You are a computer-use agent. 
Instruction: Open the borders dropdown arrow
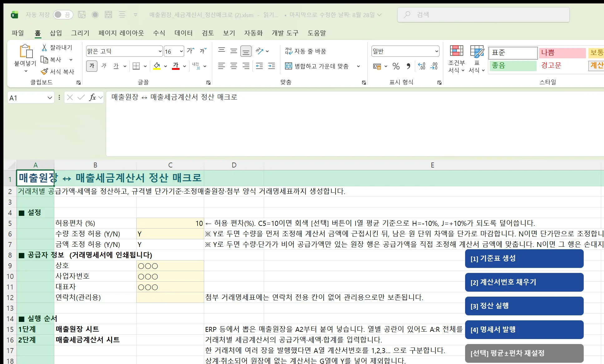pyautogui.click(x=145, y=66)
